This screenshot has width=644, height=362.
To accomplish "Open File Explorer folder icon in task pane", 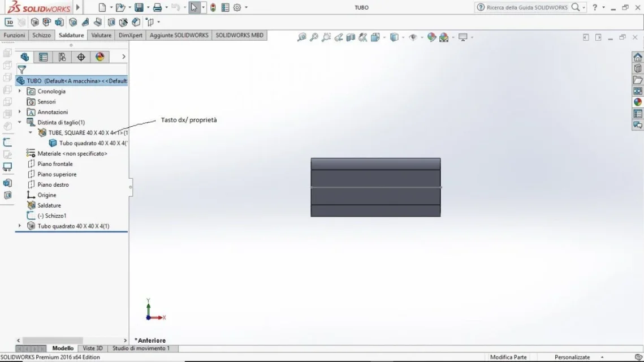I will [x=637, y=80].
